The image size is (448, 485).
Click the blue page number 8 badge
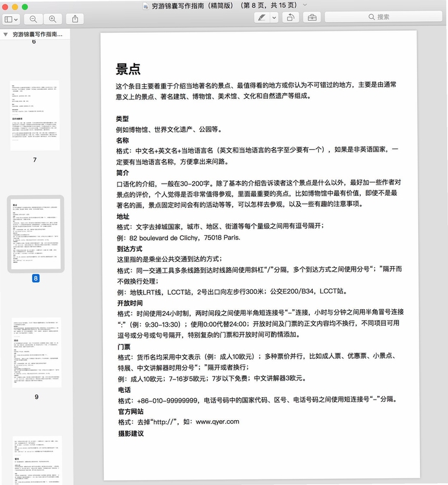click(36, 278)
